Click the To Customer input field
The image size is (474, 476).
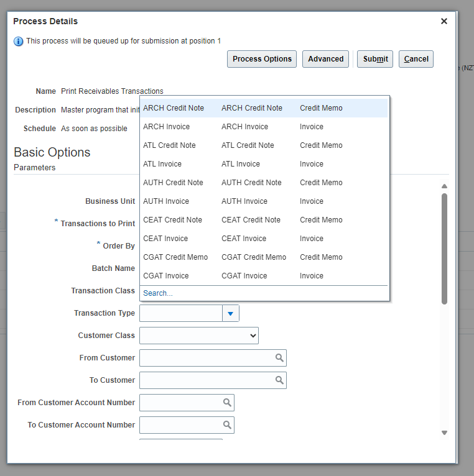[207, 380]
